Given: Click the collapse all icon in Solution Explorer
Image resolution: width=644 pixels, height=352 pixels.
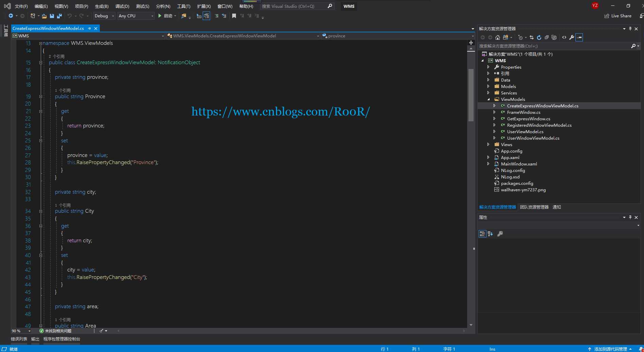Looking at the screenshot, I should [x=547, y=37].
